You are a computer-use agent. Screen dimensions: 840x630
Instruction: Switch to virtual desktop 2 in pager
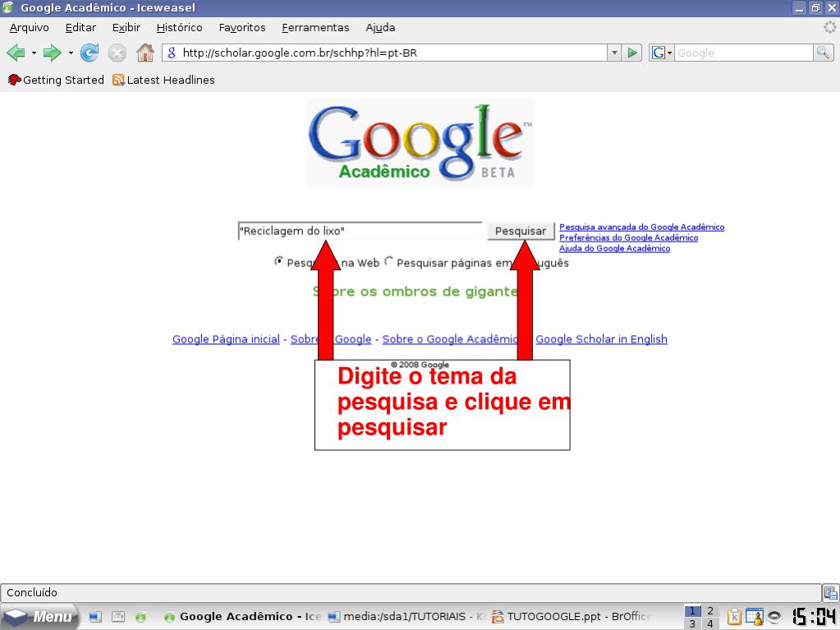point(710,611)
